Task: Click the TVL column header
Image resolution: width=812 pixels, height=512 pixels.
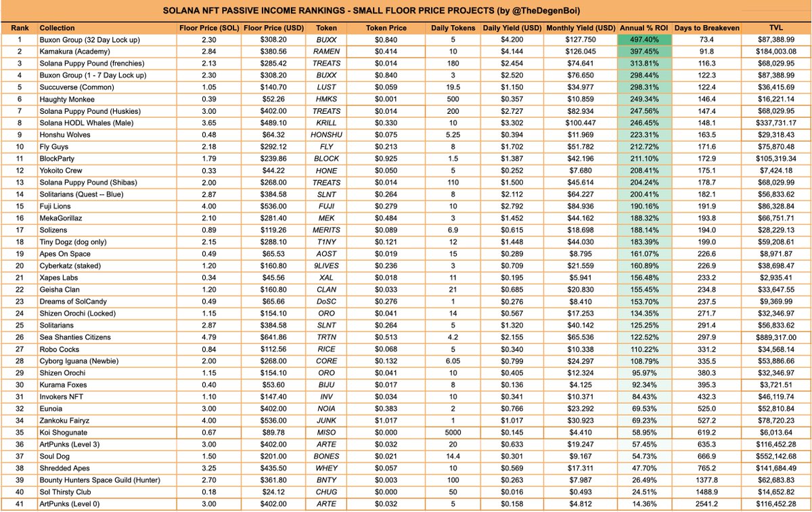Action: point(775,28)
